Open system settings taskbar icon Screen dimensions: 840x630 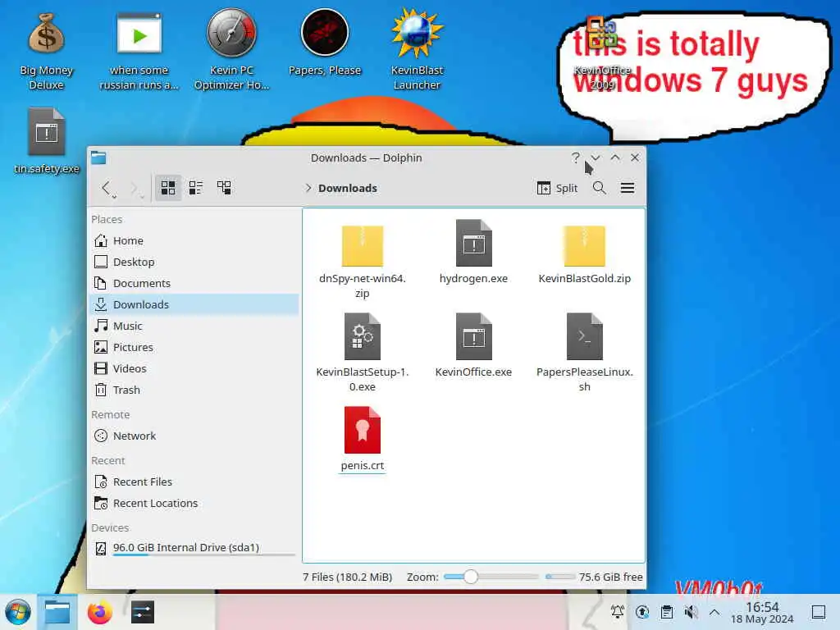tap(143, 612)
